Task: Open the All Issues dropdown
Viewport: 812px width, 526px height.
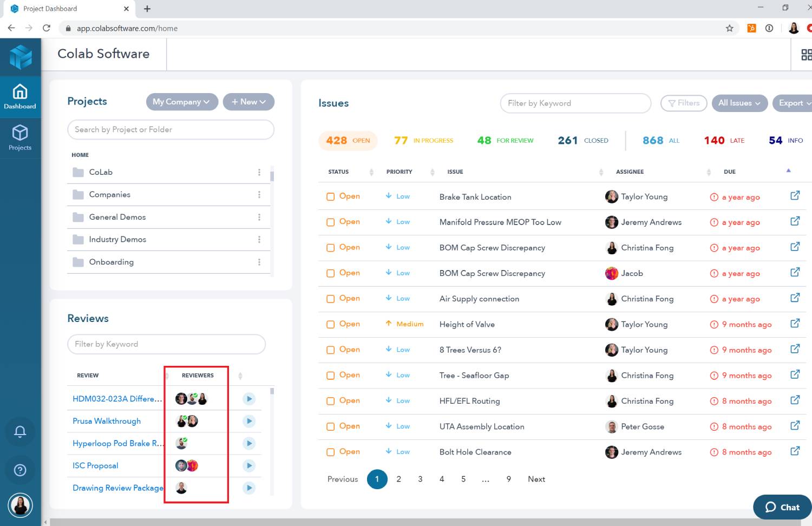Action: coord(739,103)
